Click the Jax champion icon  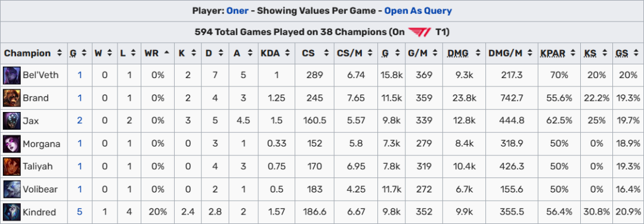[10, 120]
